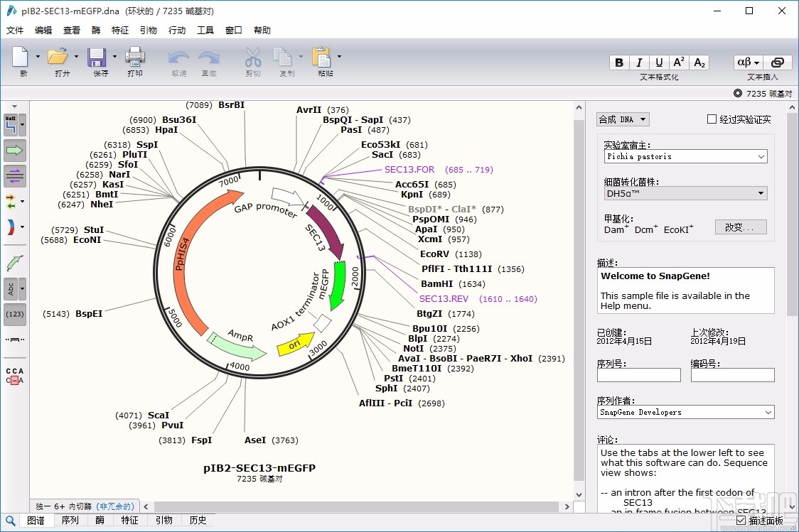Screen dimensions: 799x532
Task: Open the Pichia pastoris lab host dropdown
Action: pyautogui.click(x=685, y=156)
